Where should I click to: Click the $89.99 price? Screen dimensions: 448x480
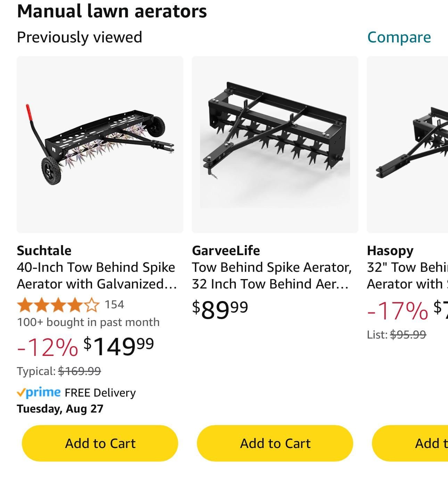220,309
